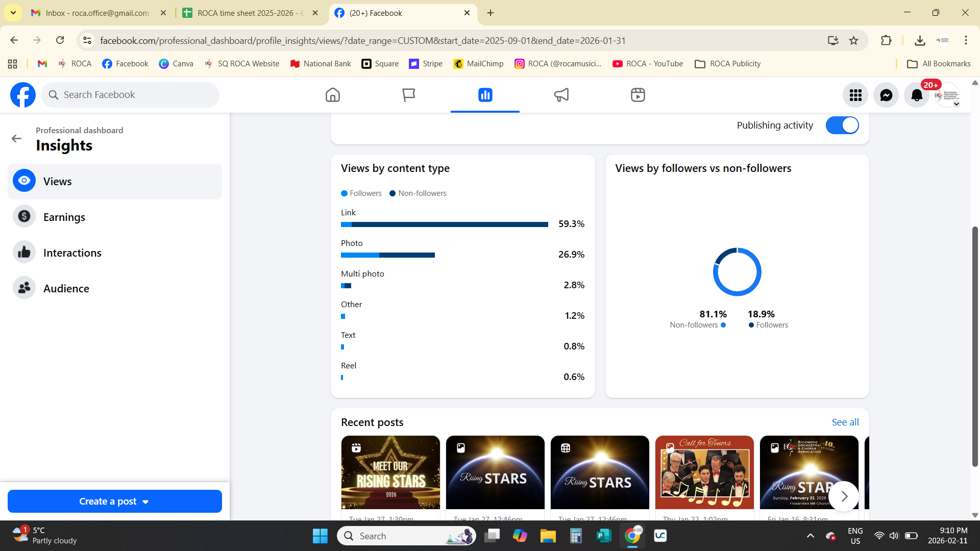Open the Meet Our Rising Stars post thumbnail

tap(390, 472)
